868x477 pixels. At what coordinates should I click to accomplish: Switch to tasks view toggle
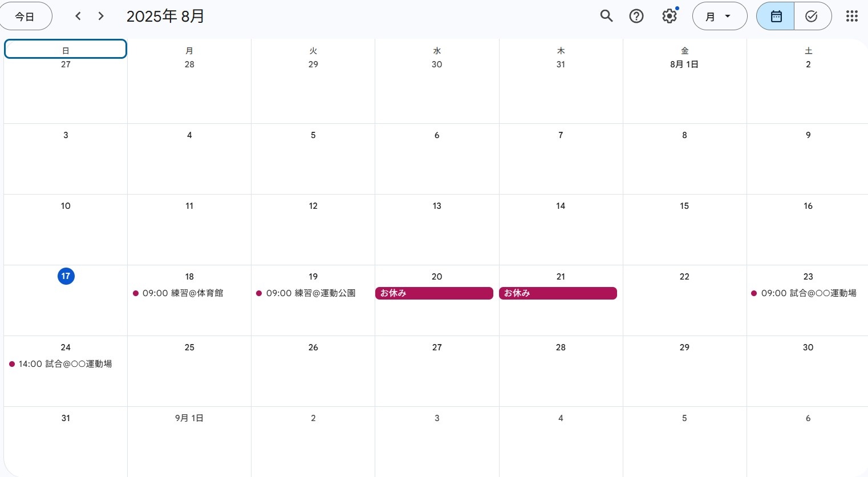click(x=812, y=16)
